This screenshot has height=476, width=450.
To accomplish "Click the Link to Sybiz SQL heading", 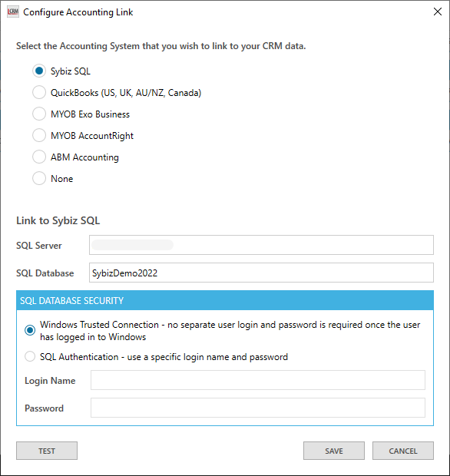I will [58, 220].
